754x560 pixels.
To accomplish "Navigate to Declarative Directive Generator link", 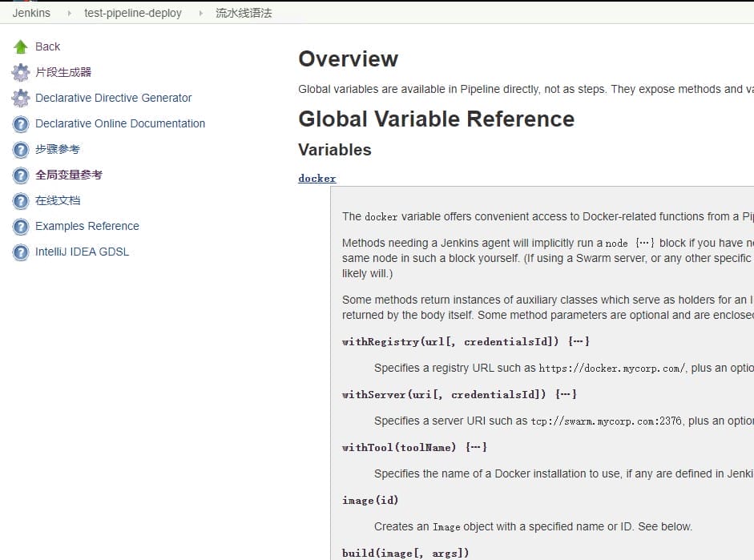I will pos(114,98).
